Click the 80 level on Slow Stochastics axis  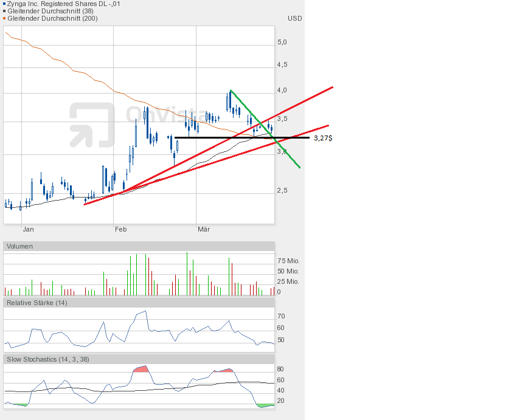[281, 369]
